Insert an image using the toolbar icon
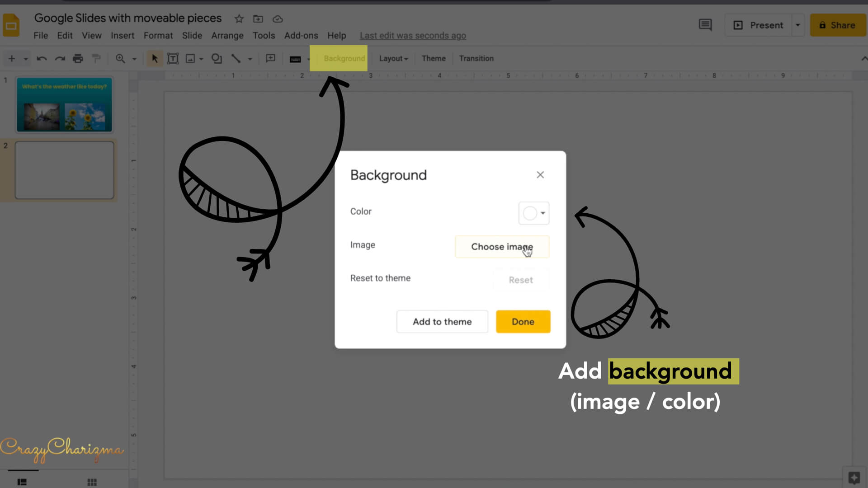The image size is (868, 488). point(191,59)
